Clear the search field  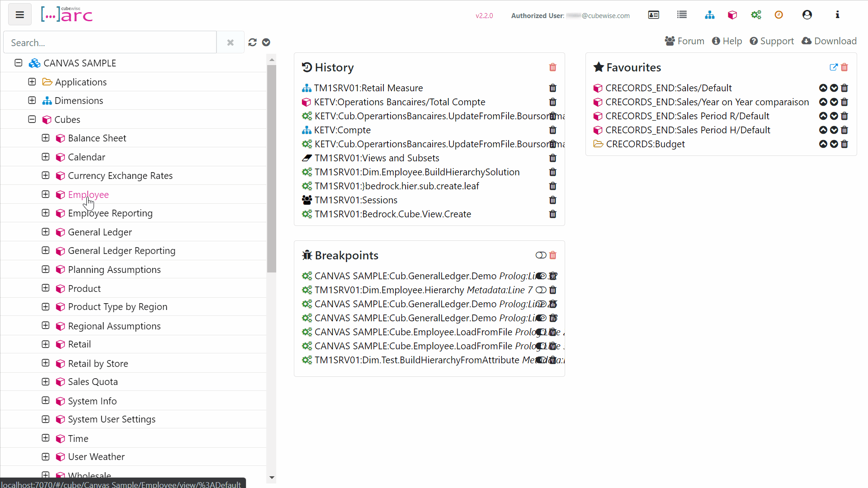coord(230,42)
